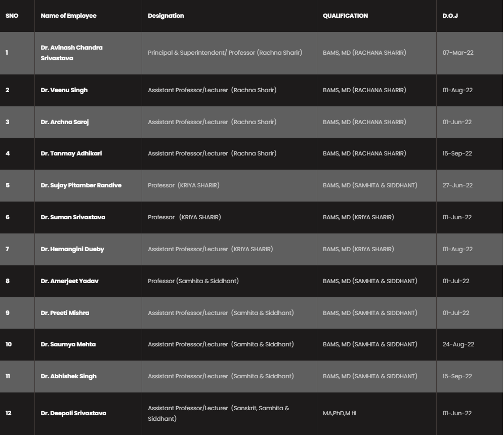Click the 07-Mar-22 joining date
The image size is (504, 435).
click(458, 53)
